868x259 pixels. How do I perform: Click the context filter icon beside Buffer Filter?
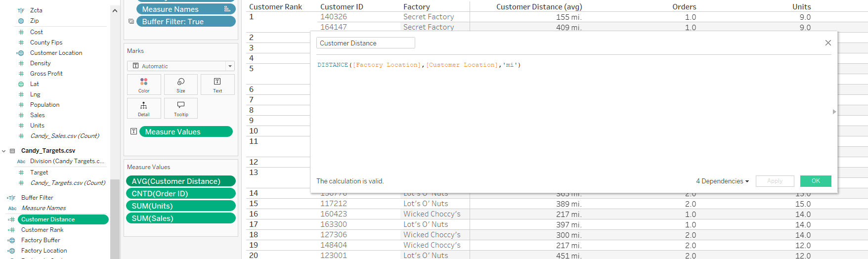coord(131,21)
